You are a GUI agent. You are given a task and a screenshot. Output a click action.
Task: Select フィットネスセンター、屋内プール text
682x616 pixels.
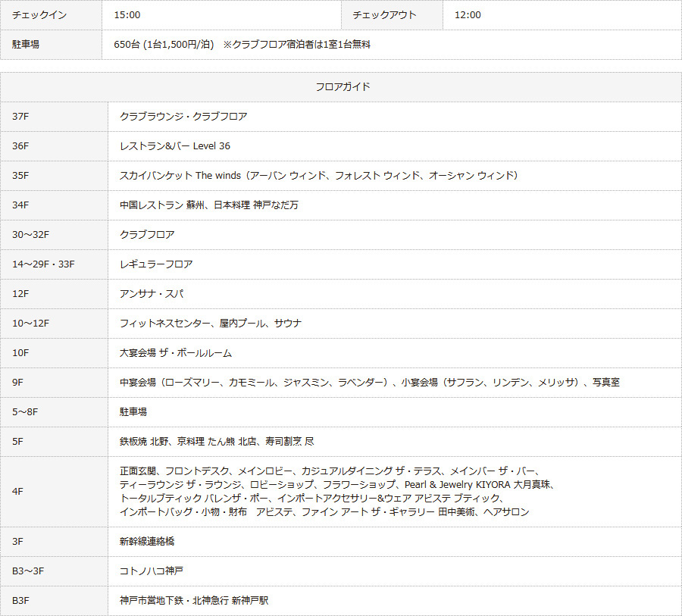[211, 324]
